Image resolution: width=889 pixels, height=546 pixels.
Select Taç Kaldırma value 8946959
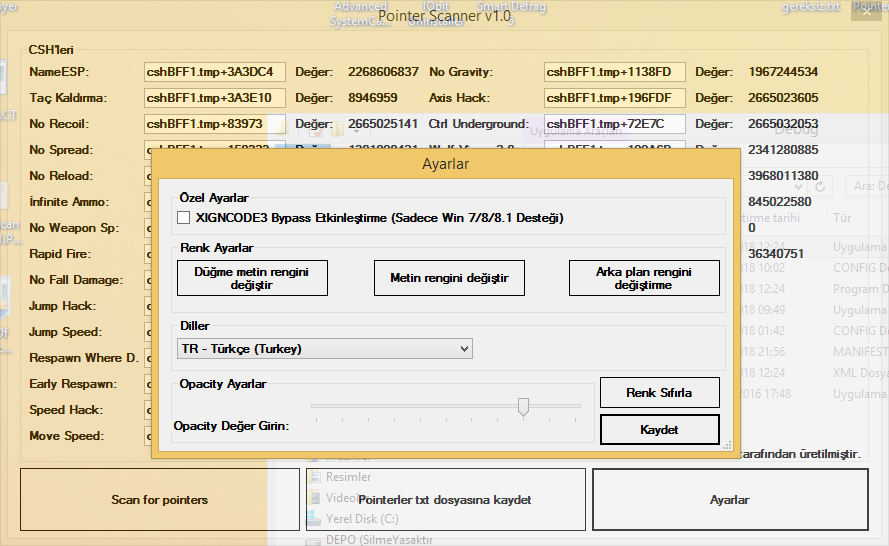point(372,98)
